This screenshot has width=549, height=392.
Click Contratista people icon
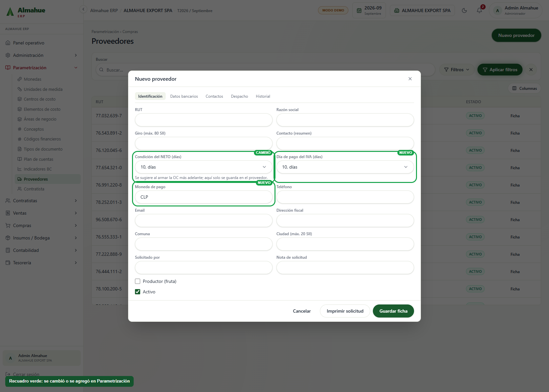20,189
